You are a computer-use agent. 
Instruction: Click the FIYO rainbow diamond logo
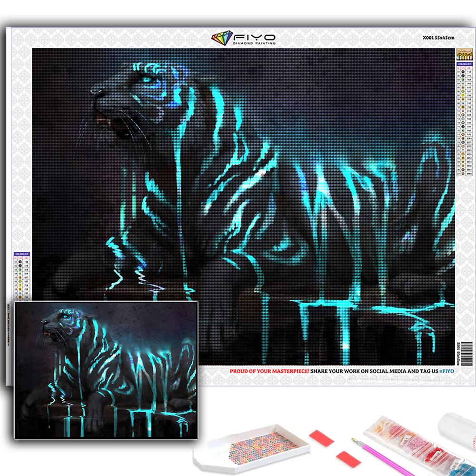(221, 39)
